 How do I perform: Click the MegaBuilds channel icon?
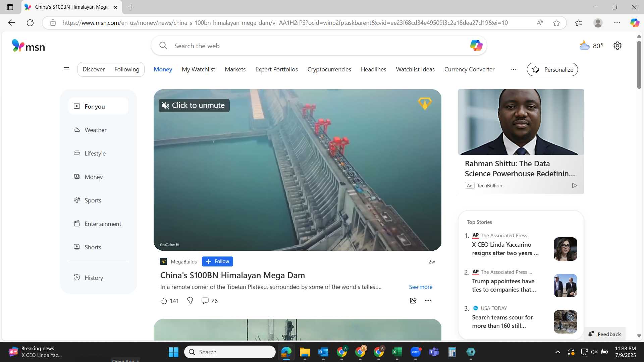[164, 261]
